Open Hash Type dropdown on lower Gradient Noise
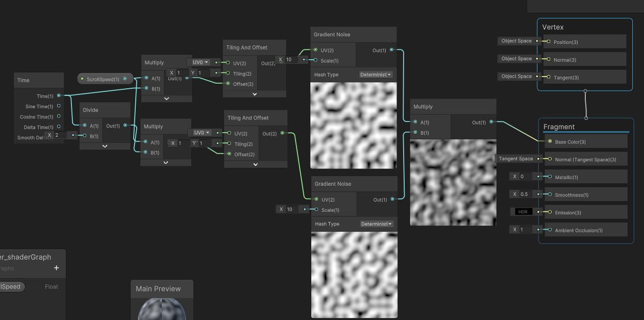The width and height of the screenshot is (644, 320). (x=377, y=224)
